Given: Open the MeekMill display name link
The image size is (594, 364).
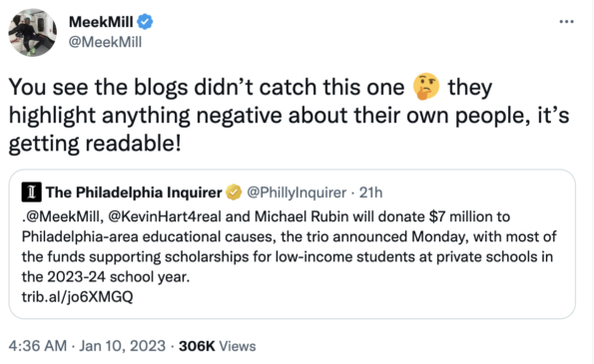Looking at the screenshot, I should pyautogui.click(x=101, y=22).
